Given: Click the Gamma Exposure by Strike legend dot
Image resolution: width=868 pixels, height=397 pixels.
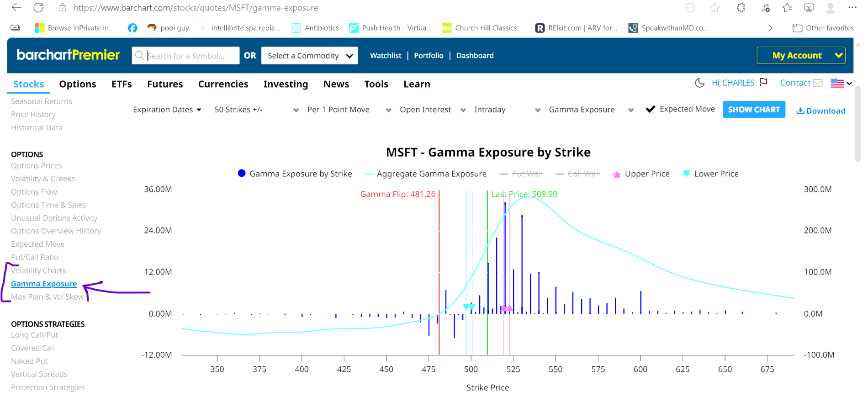Looking at the screenshot, I should 242,173.
